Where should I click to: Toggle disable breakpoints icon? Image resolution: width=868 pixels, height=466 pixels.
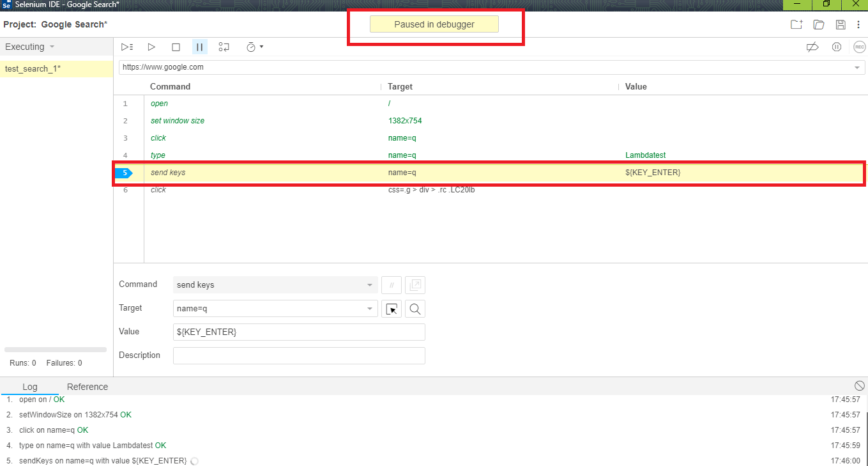[812, 47]
